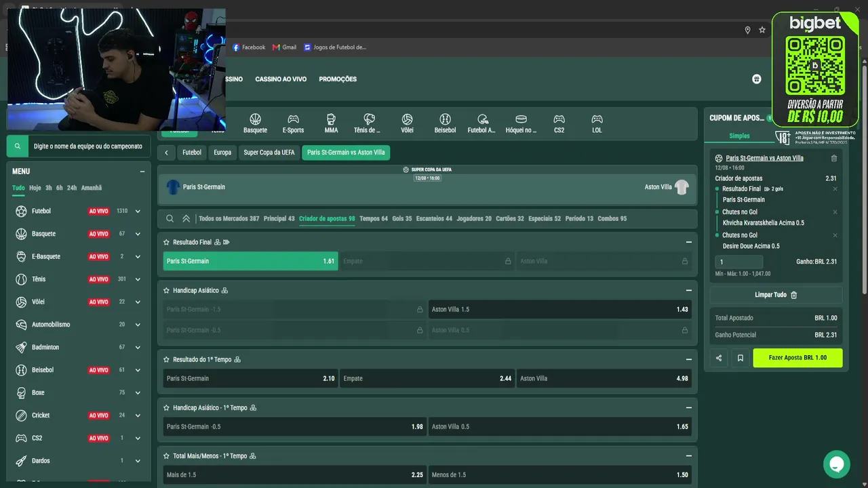The width and height of the screenshot is (868, 488).
Task: Collapse the MENU sidebar panel
Action: click(142, 171)
